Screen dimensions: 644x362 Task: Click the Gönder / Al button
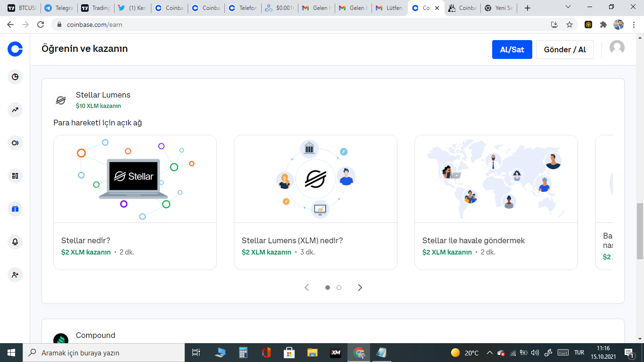(x=565, y=49)
